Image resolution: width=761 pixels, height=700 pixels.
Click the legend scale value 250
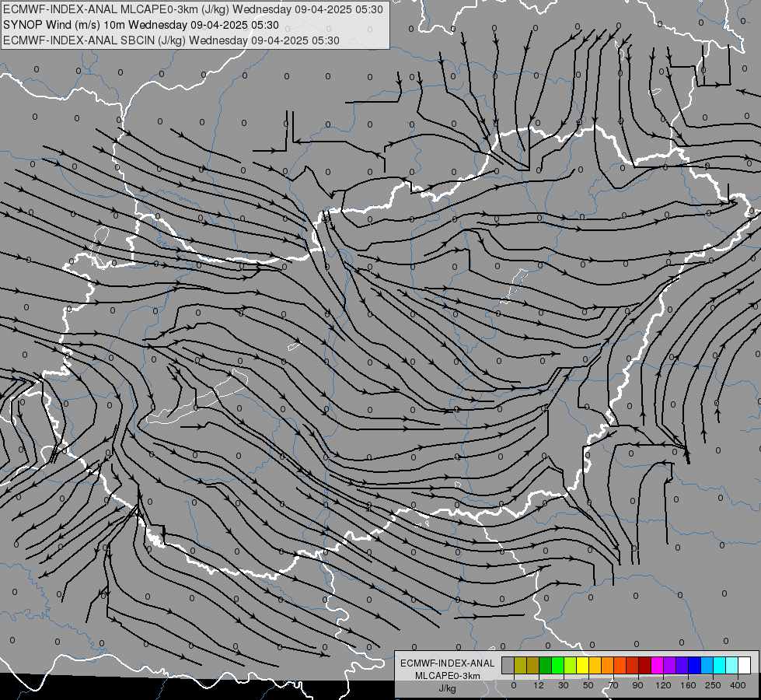(713, 685)
